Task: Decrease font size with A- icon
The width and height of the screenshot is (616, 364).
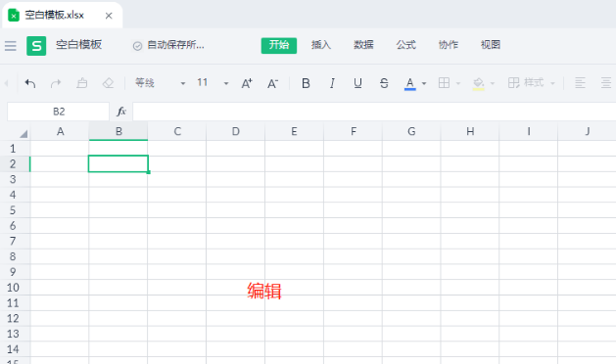Action: [x=272, y=83]
